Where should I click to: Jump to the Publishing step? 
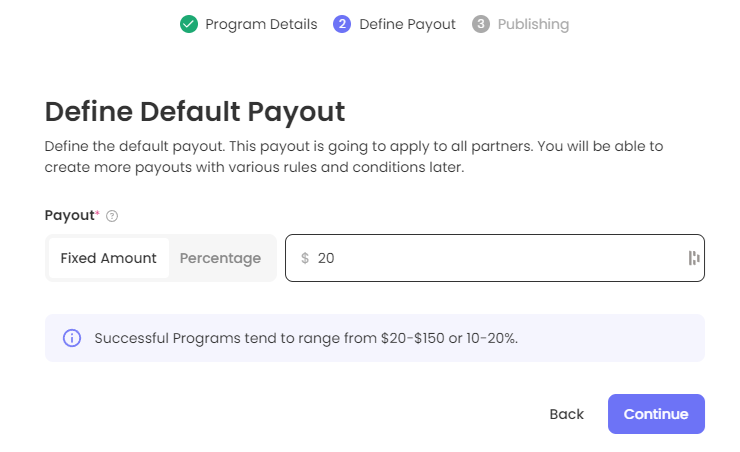(x=533, y=24)
